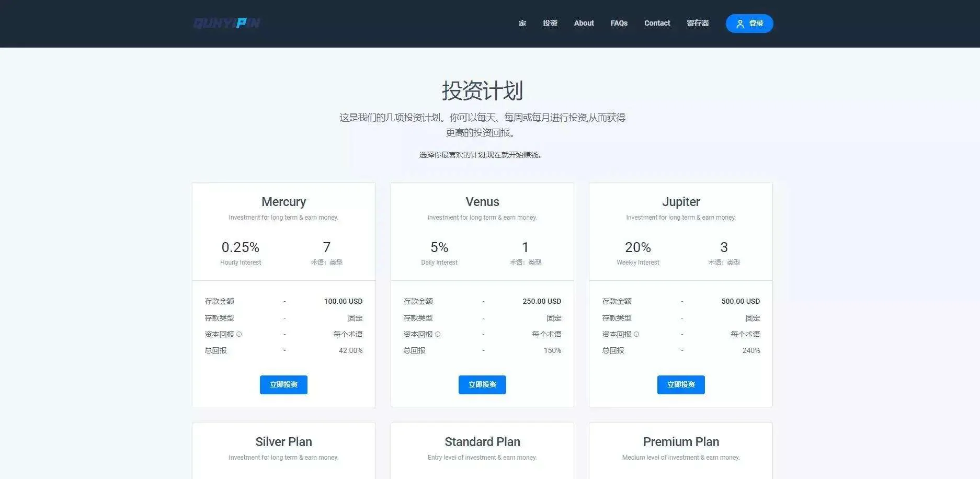980x479 pixels.
Task: Click 立即投资 under the Venus plan
Action: (482, 384)
